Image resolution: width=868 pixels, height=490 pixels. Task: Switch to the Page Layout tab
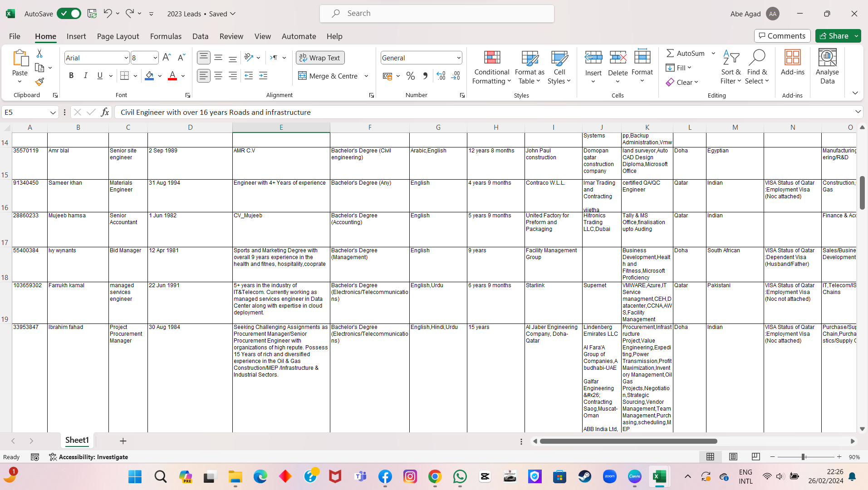[x=118, y=36]
